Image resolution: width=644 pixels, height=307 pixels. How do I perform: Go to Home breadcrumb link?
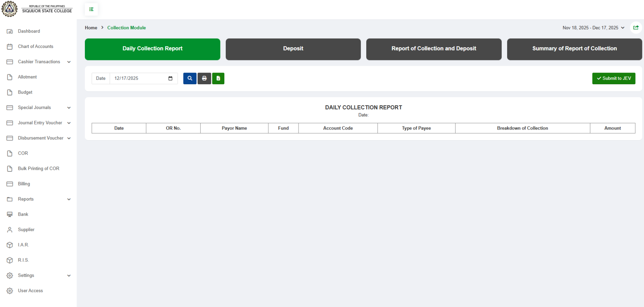(91, 28)
